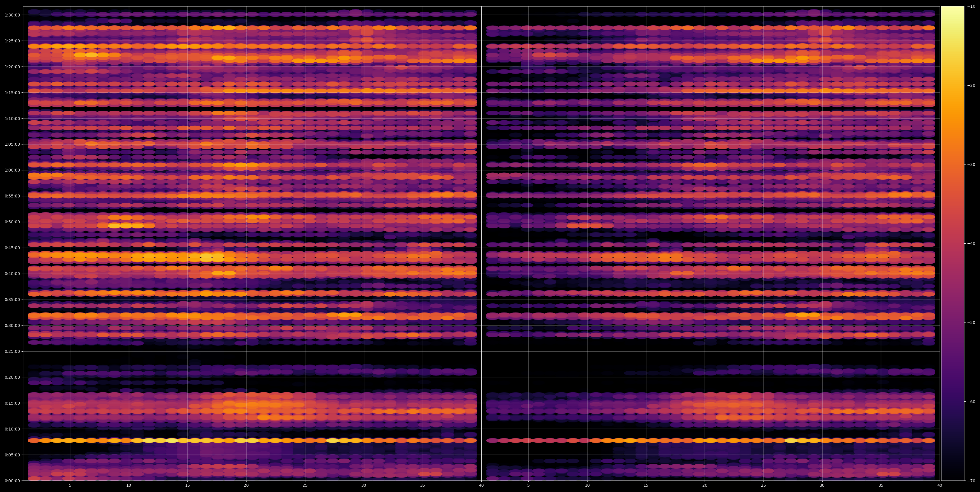Click x-axis label 30 of right heatmap
Image resolution: width=980 pixels, height=492 pixels.
tap(822, 486)
